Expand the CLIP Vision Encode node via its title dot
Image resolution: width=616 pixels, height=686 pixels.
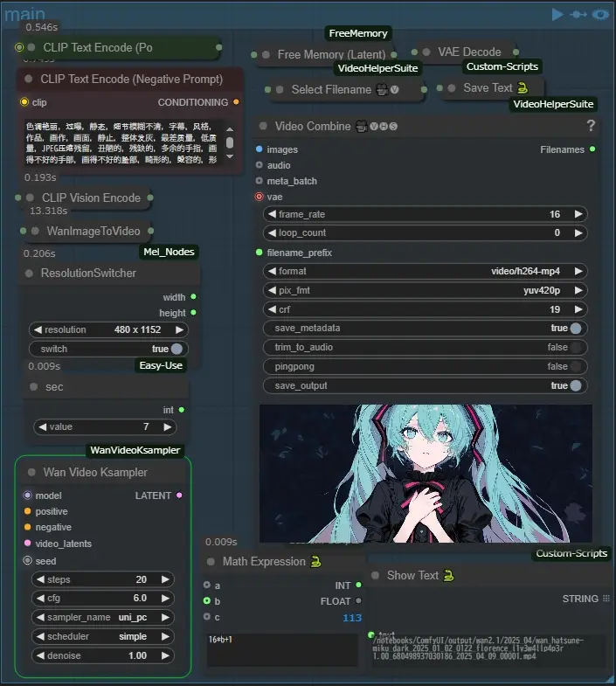(x=30, y=197)
